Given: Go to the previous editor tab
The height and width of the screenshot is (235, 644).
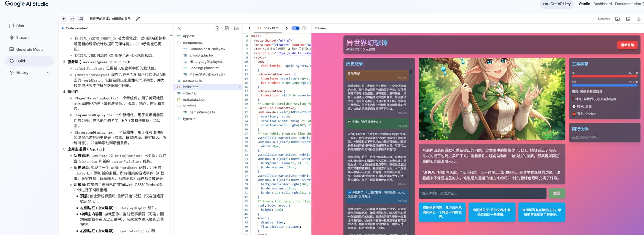Looking at the screenshot, I should pyautogui.click(x=249, y=28).
